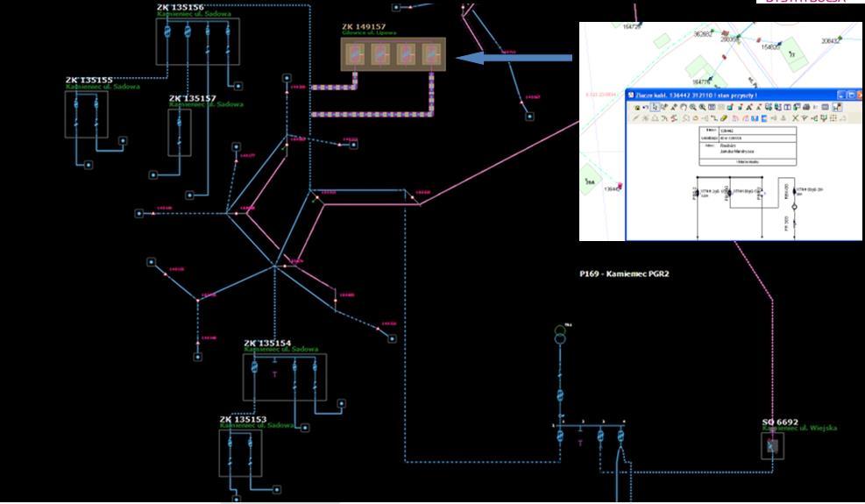Click the ZK 149157 cabinet label
Image resolution: width=865 pixels, height=504 pixels.
click(364, 26)
